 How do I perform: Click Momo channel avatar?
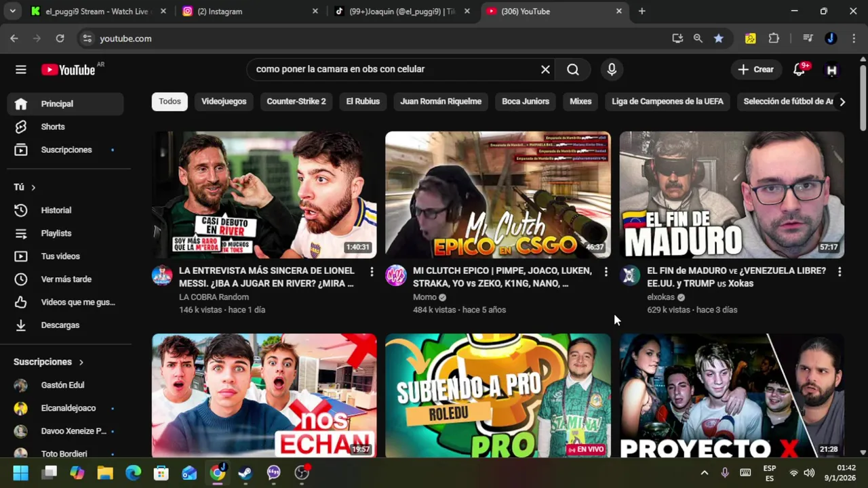click(395, 275)
